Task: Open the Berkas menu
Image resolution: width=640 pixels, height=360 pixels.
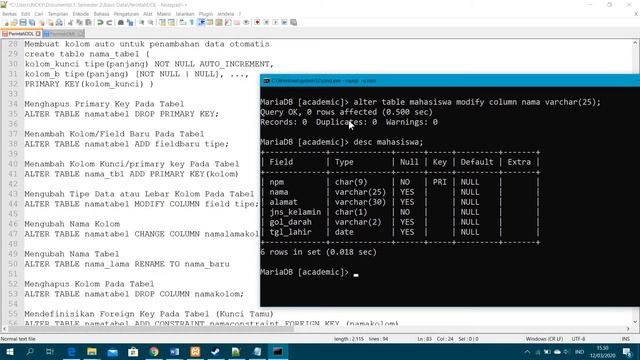Action: point(9,14)
